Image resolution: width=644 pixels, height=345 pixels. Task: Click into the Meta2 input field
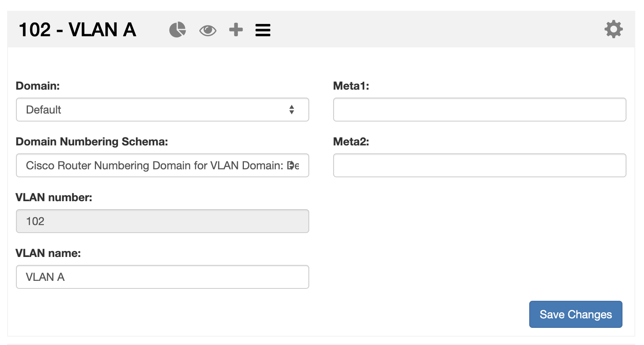point(479,165)
